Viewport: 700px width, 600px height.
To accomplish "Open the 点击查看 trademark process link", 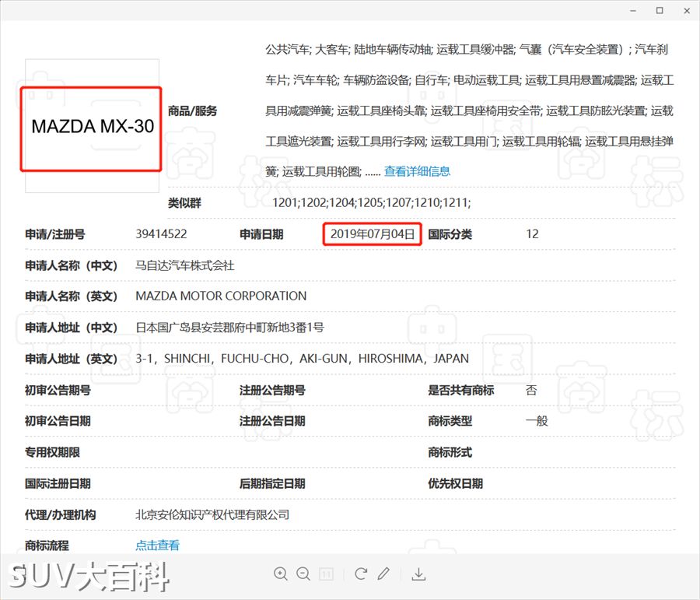I will click(157, 545).
